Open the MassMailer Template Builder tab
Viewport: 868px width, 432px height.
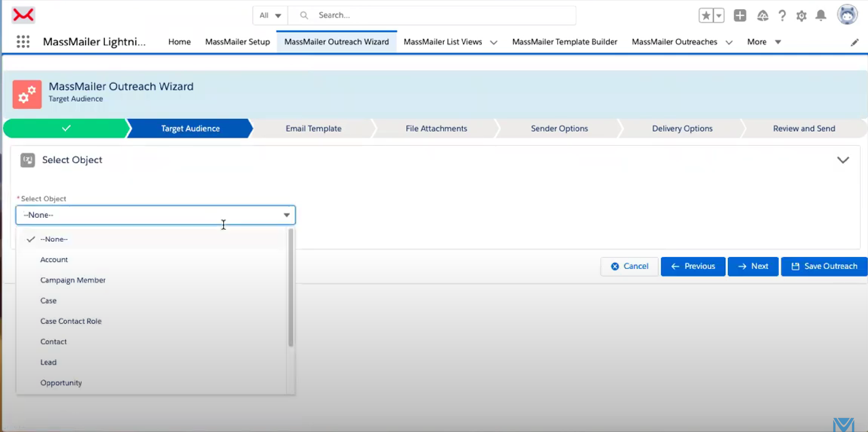tap(565, 42)
